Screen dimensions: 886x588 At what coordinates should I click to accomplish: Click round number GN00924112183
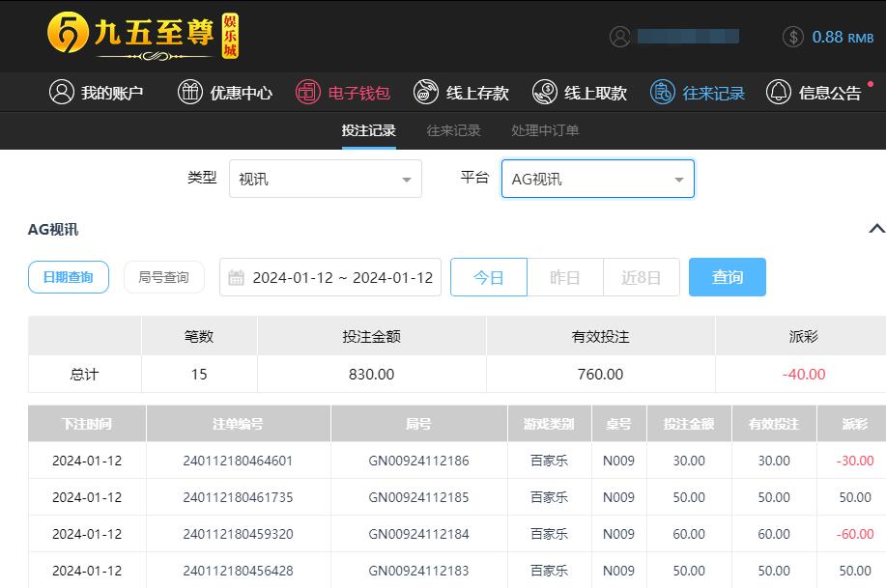point(418,571)
